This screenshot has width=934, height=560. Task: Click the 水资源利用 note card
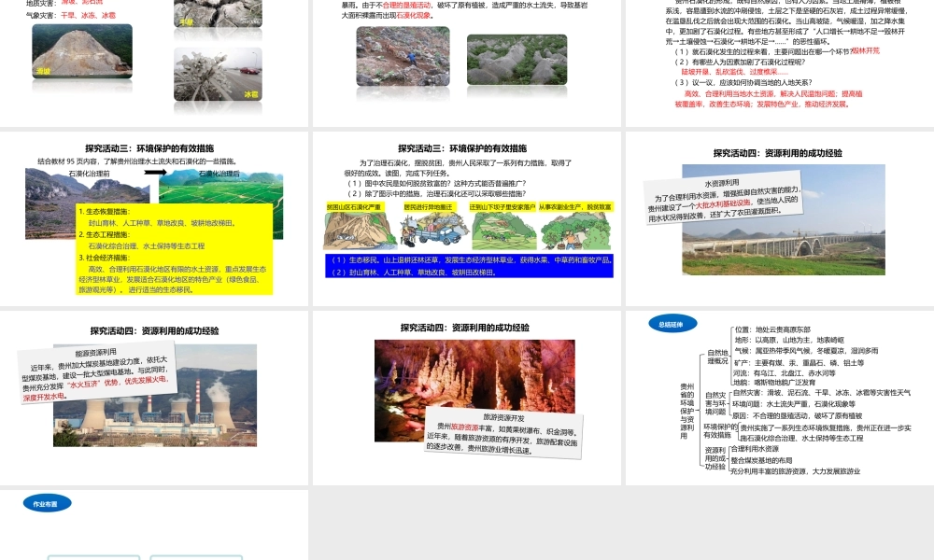point(725,200)
